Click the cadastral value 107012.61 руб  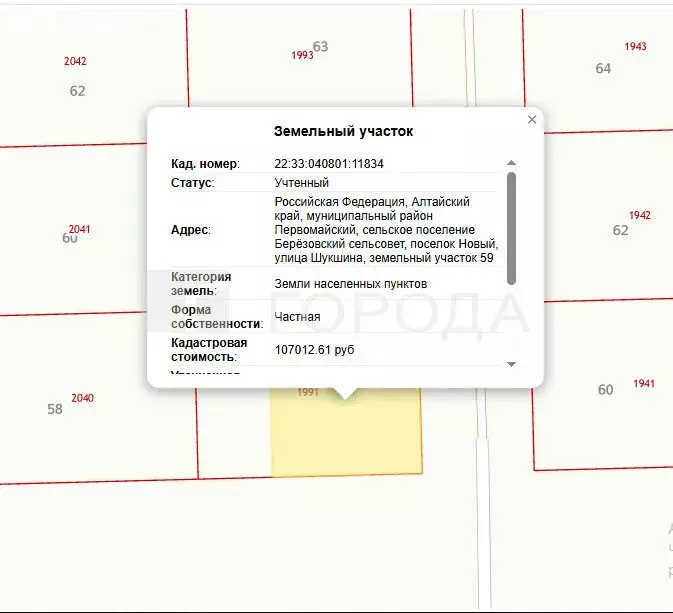tap(314, 350)
